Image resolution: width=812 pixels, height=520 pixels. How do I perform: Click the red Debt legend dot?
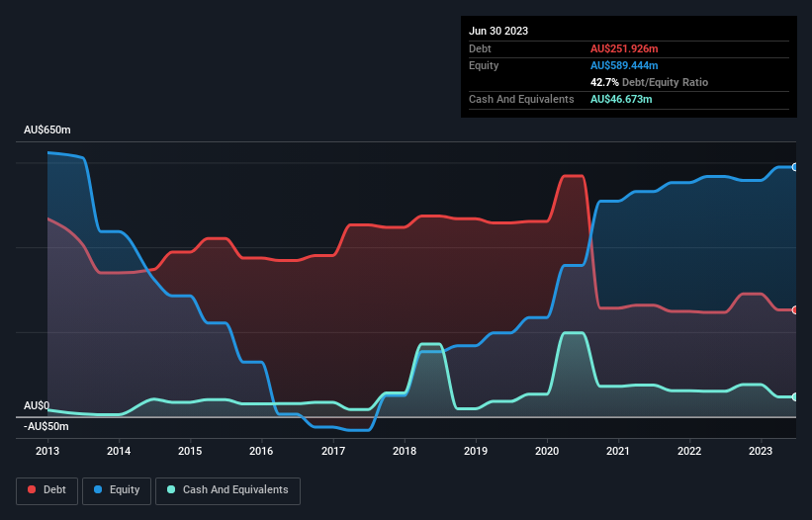32,489
